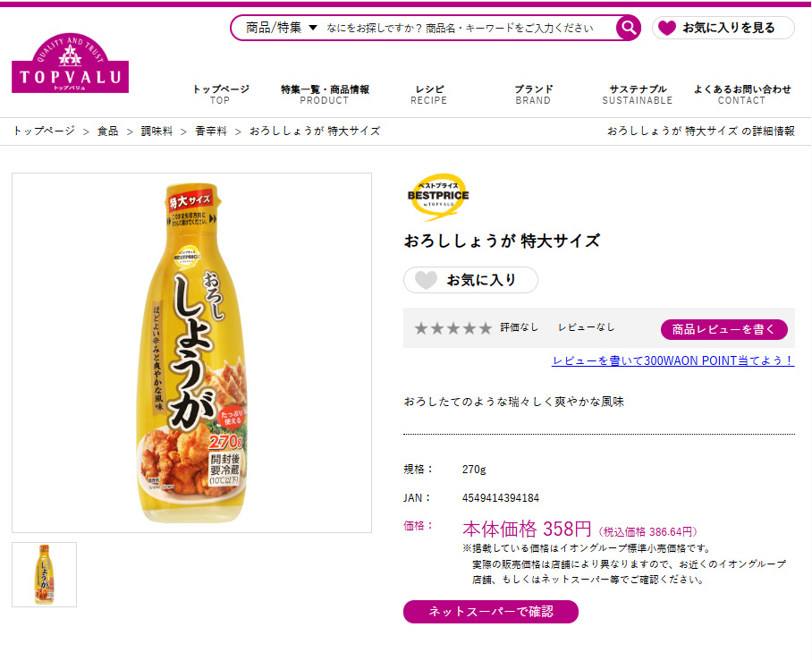Open the よくあるお問い合わせ CONTACT menu
The width and height of the screenshot is (812, 661).
pos(742,94)
